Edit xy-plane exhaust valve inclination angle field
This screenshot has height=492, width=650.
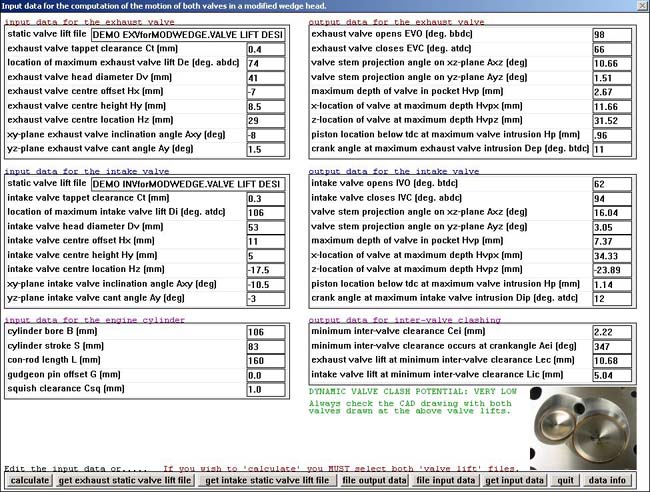(x=266, y=135)
